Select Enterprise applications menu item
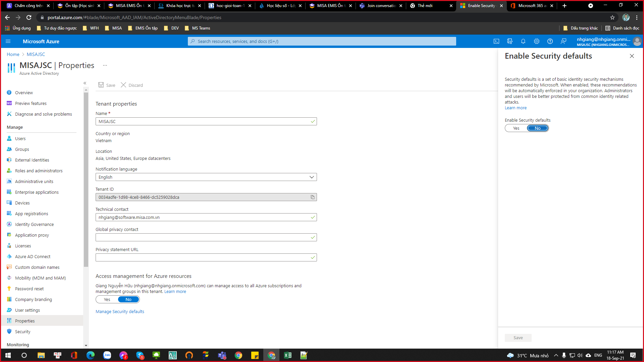The height and width of the screenshot is (362, 644). [x=37, y=192]
